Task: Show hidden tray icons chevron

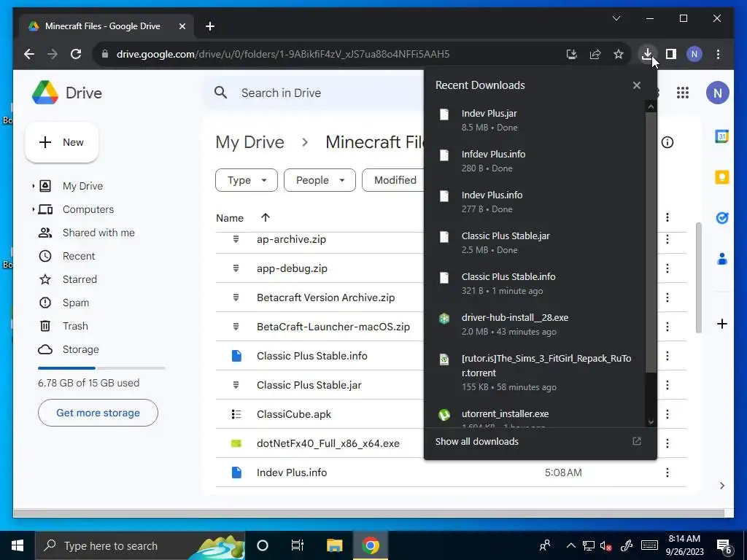Action: [570, 545]
